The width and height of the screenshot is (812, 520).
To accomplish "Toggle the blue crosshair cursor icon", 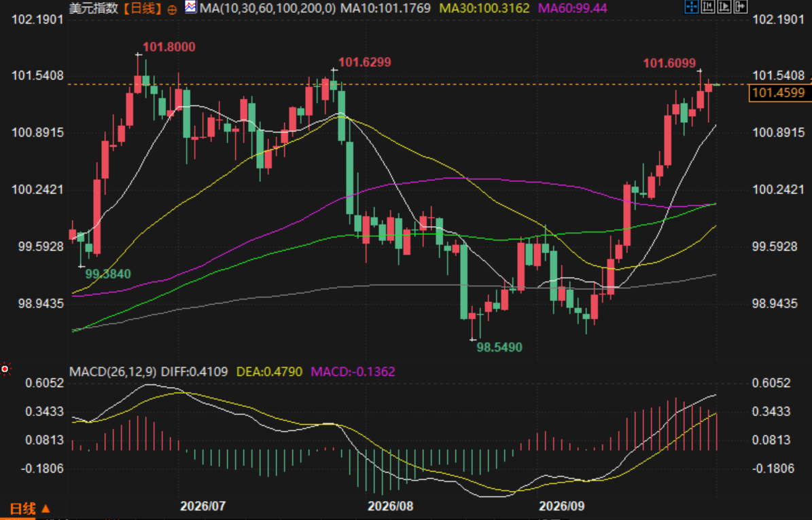I will (691, 7).
